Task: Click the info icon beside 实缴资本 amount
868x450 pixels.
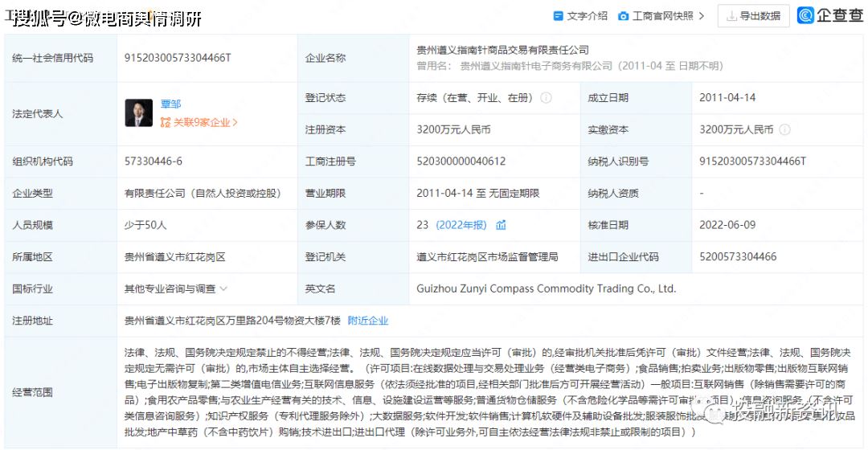Action: [x=784, y=129]
